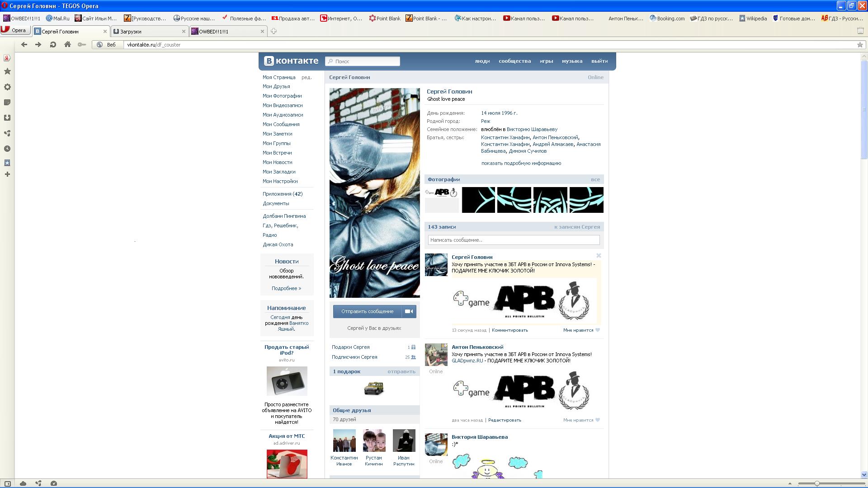Open the Bookmarks star sidebar panel

pos(7,71)
